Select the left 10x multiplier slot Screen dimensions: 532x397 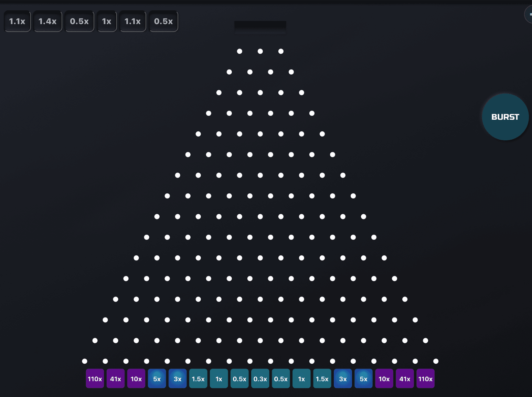[x=136, y=378]
